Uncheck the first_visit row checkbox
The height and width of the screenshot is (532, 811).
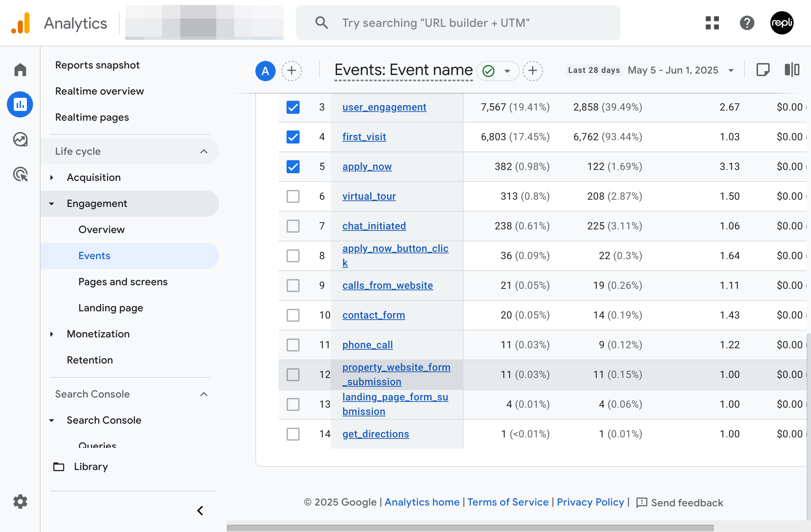293,137
